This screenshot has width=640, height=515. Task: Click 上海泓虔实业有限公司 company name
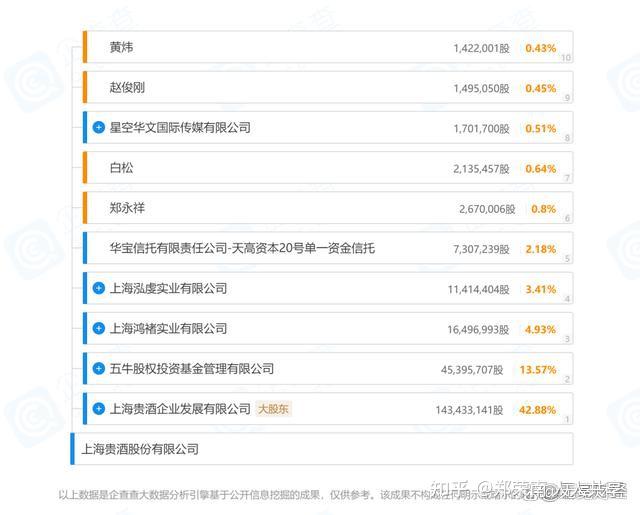(x=168, y=288)
